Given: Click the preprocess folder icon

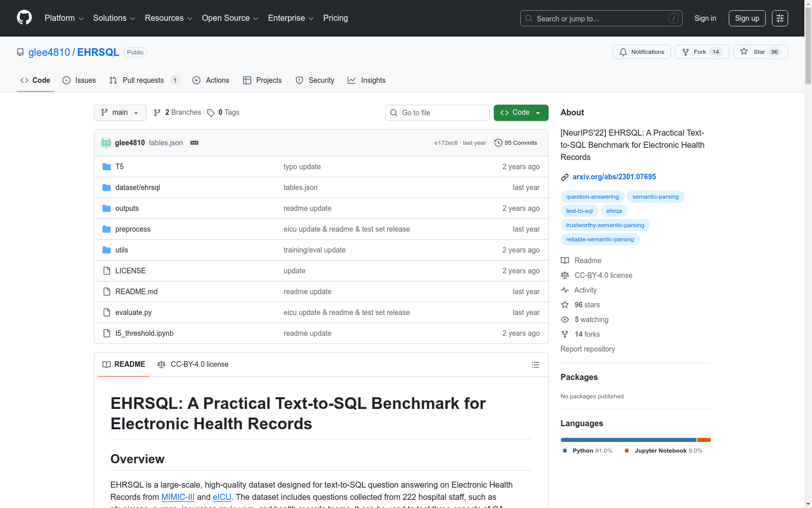Looking at the screenshot, I should [x=107, y=229].
